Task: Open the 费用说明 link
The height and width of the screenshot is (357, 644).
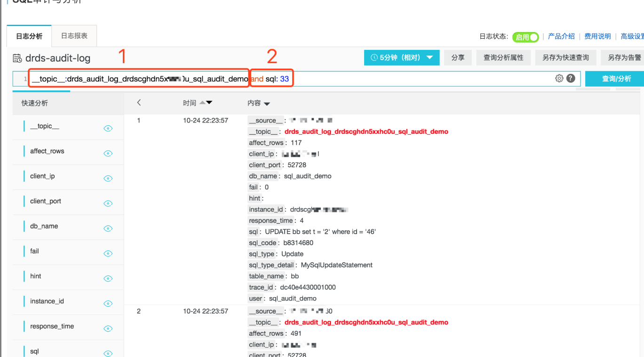Action: pyautogui.click(x=597, y=36)
